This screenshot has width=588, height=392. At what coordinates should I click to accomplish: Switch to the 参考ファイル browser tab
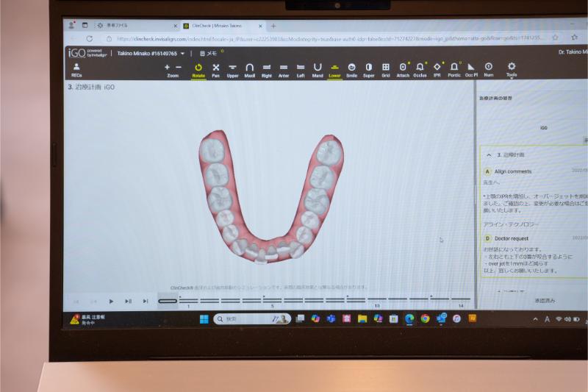(132, 25)
